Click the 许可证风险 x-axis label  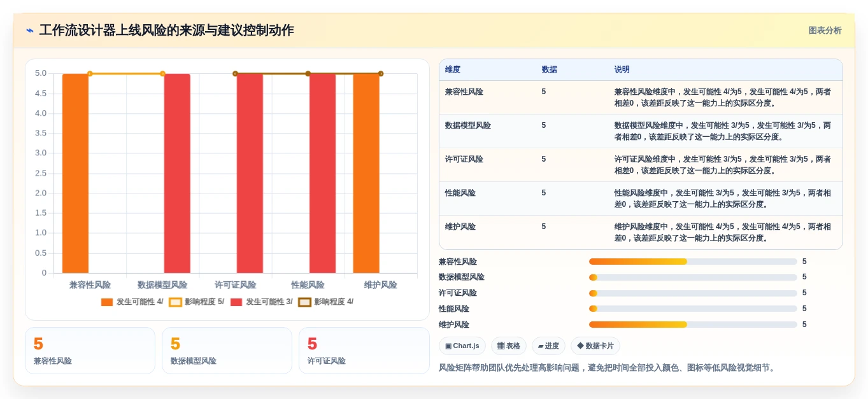pos(236,285)
